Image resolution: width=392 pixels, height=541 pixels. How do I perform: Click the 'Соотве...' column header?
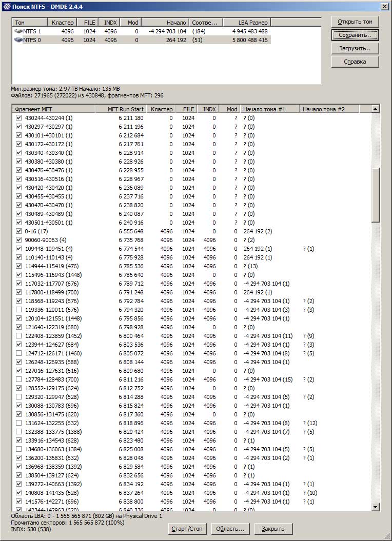tap(206, 23)
